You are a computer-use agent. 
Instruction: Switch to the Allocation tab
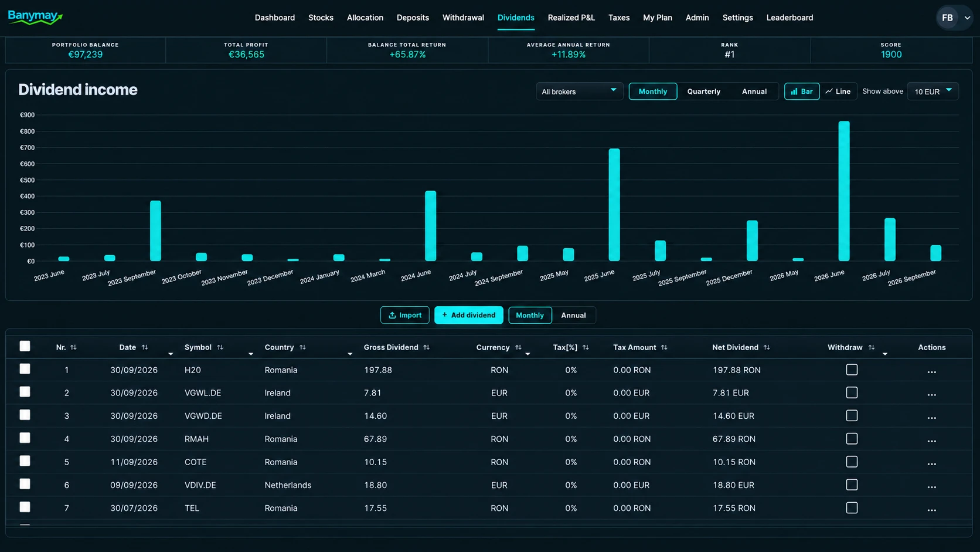[x=365, y=18]
